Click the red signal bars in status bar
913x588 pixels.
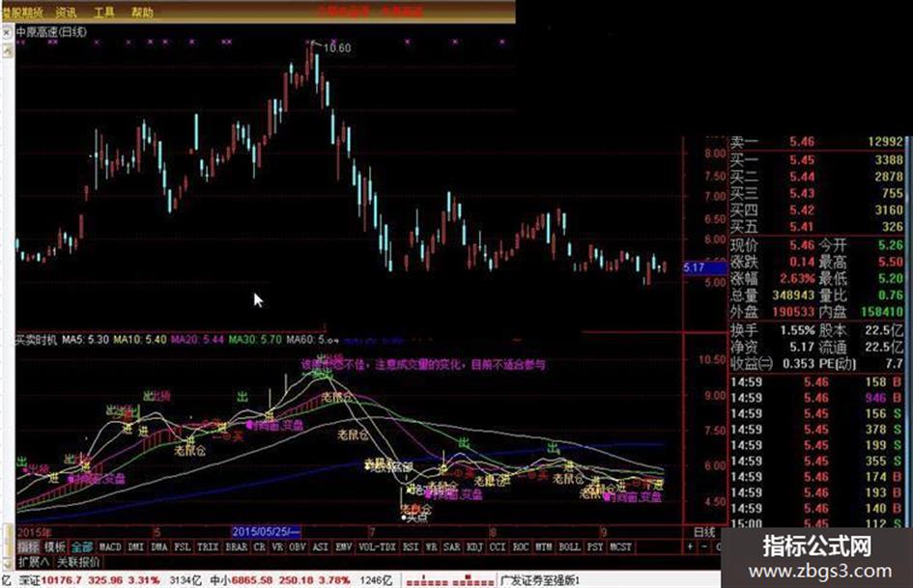click(450, 581)
